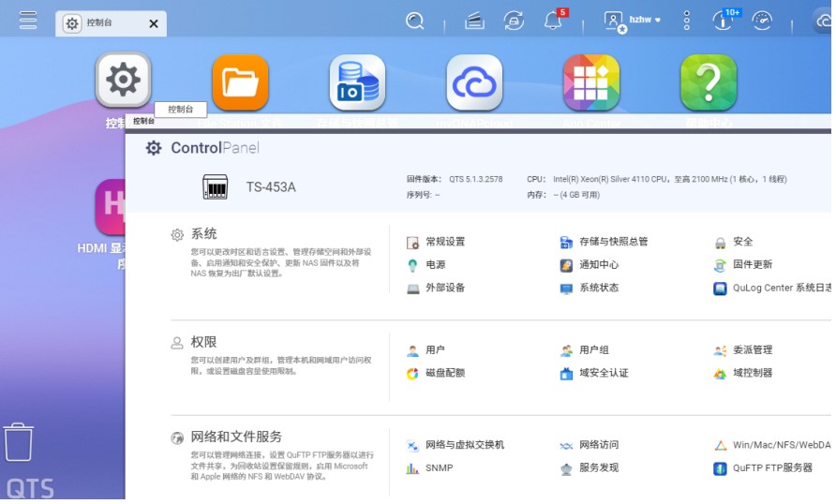
Task: Open 磁盘配额 disk quota
Action: tap(436, 374)
